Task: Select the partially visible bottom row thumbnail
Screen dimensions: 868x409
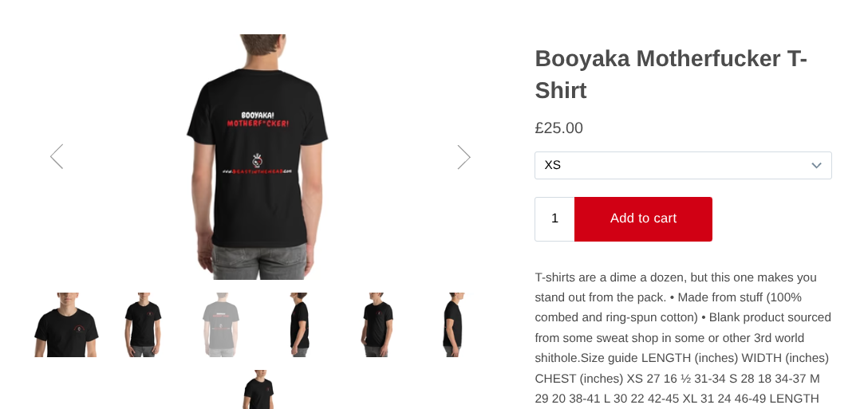Action: click(259, 390)
